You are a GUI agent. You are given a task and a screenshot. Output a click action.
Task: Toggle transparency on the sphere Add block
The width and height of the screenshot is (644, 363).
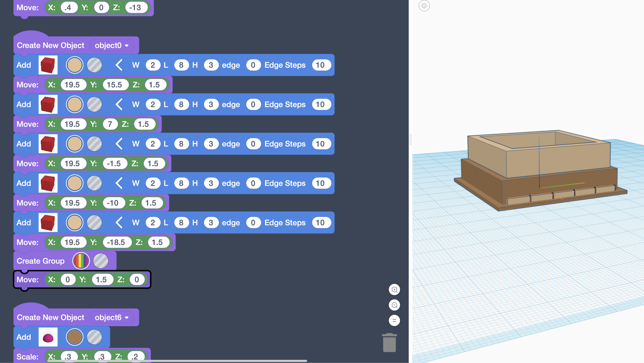coord(94,337)
